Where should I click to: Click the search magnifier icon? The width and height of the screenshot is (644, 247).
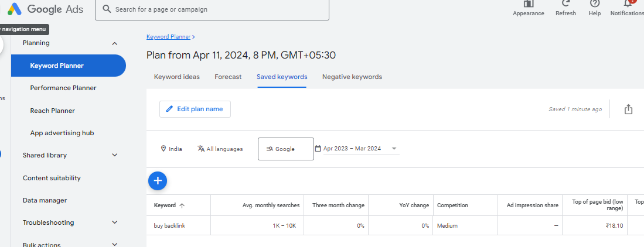[x=107, y=9]
